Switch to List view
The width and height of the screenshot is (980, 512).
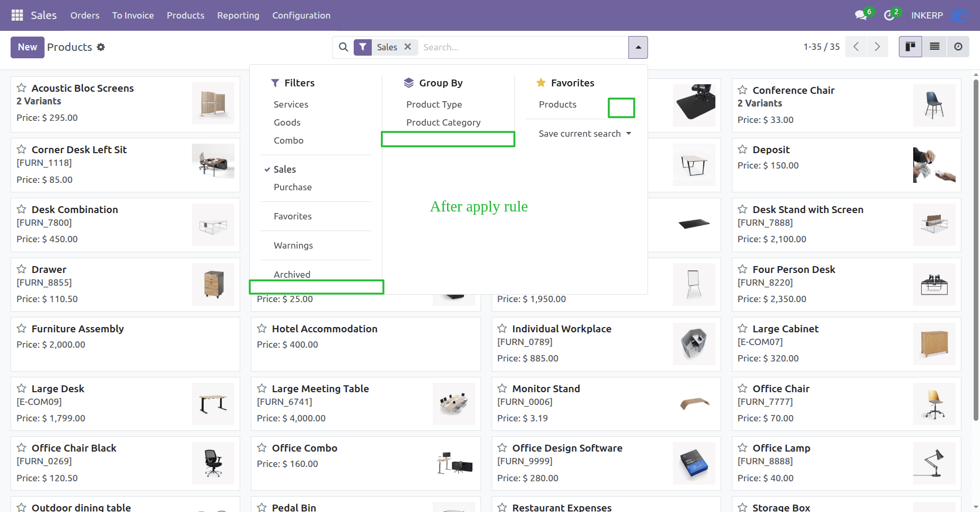(x=934, y=47)
